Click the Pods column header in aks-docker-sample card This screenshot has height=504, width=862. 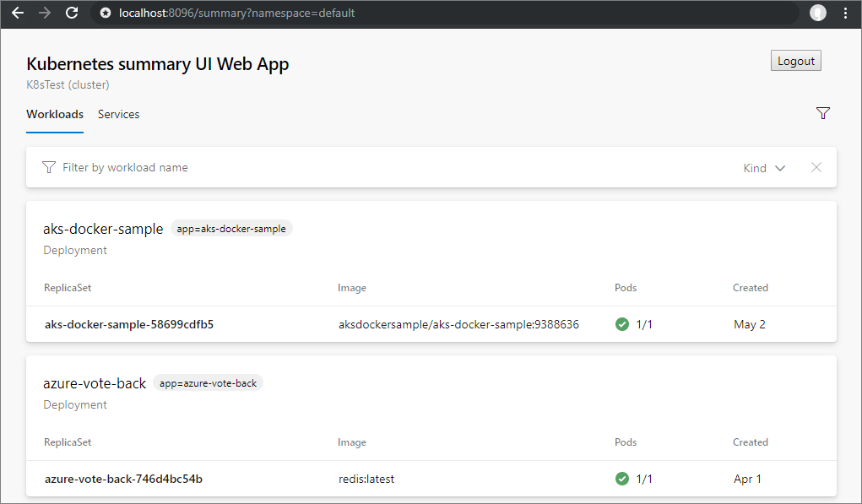click(x=626, y=287)
